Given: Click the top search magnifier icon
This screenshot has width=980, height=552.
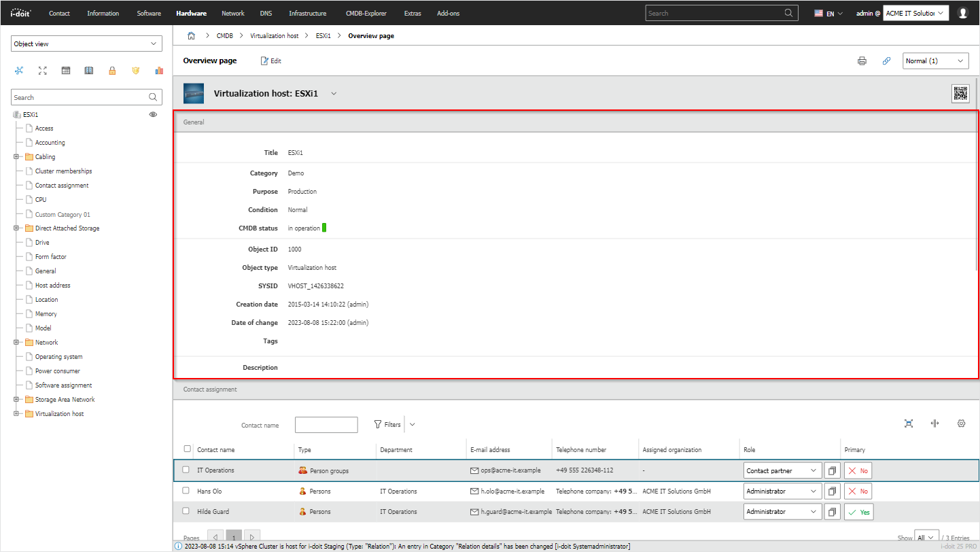Looking at the screenshot, I should (788, 13).
